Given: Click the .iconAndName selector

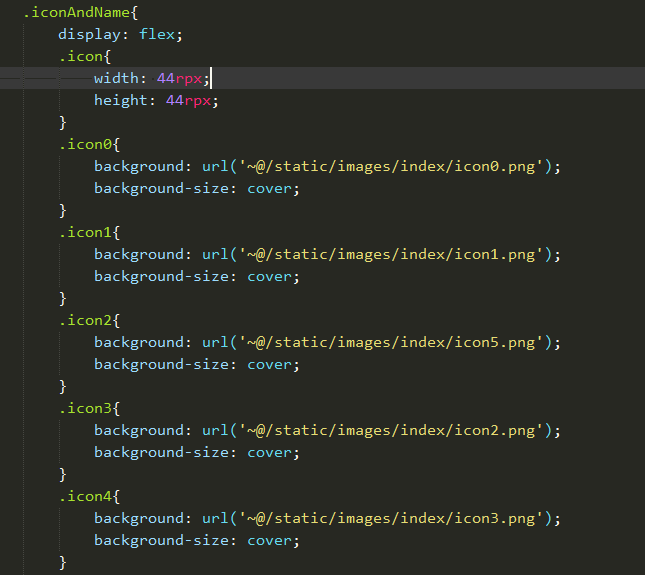Looking at the screenshot, I should tap(77, 12).
